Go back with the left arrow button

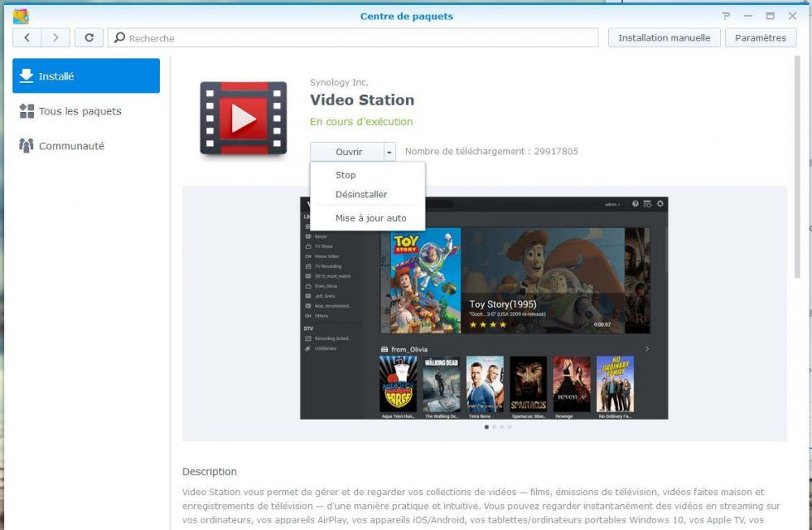click(28, 37)
